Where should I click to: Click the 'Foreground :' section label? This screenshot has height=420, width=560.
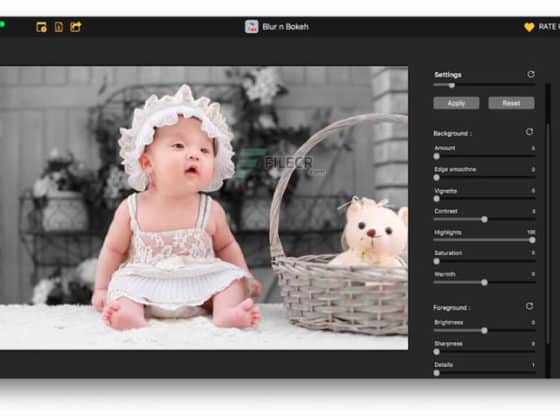451,308
